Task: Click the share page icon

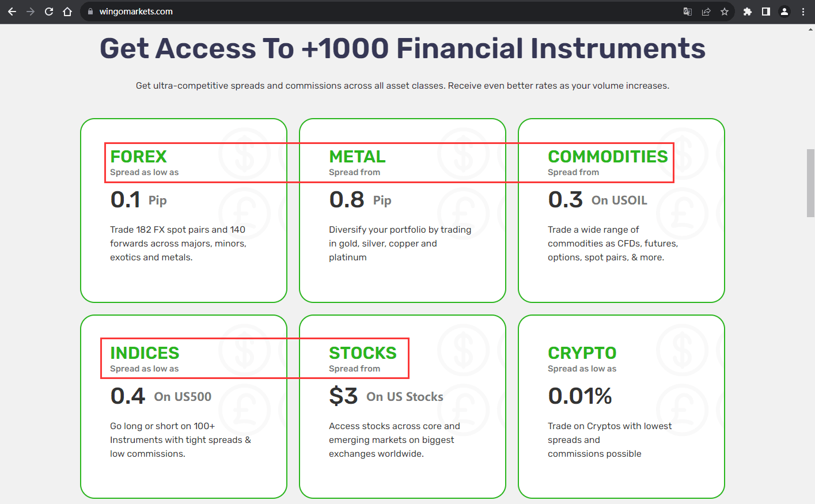Action: click(706, 12)
